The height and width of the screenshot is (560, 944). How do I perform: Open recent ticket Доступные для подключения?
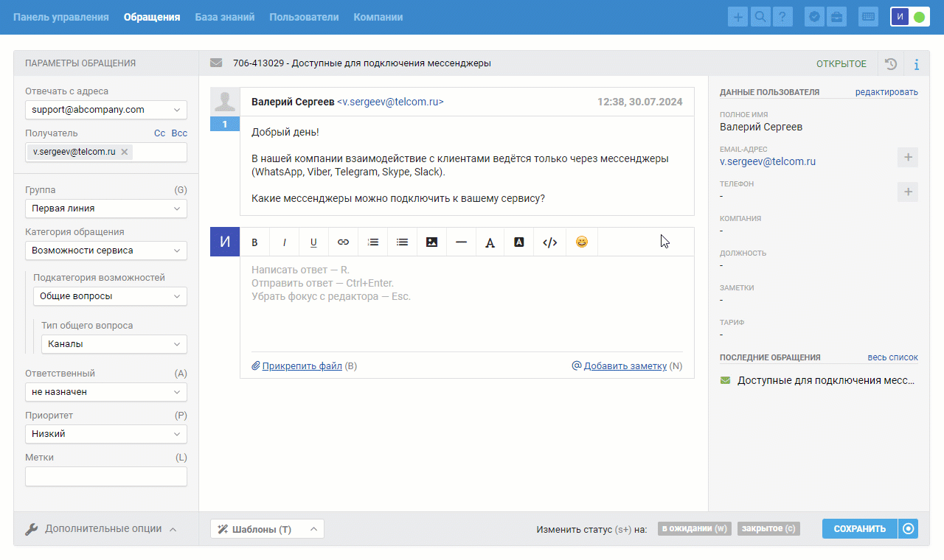tap(826, 381)
